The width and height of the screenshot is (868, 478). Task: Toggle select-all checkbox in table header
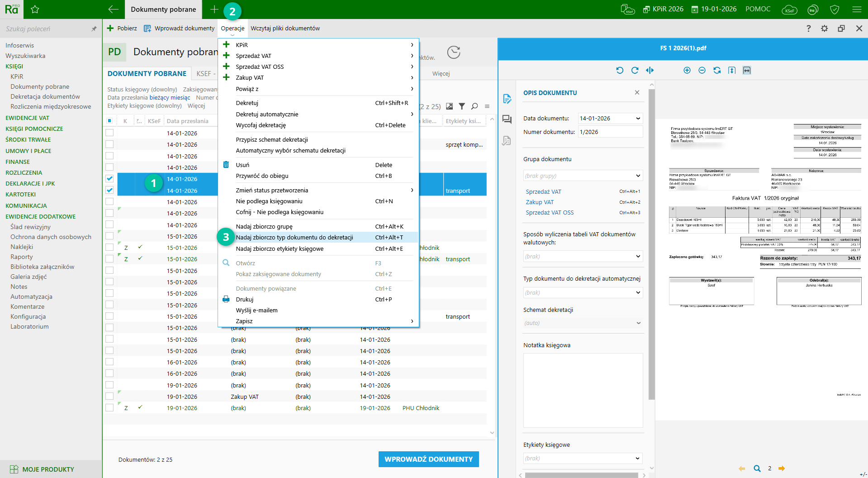pyautogui.click(x=109, y=121)
